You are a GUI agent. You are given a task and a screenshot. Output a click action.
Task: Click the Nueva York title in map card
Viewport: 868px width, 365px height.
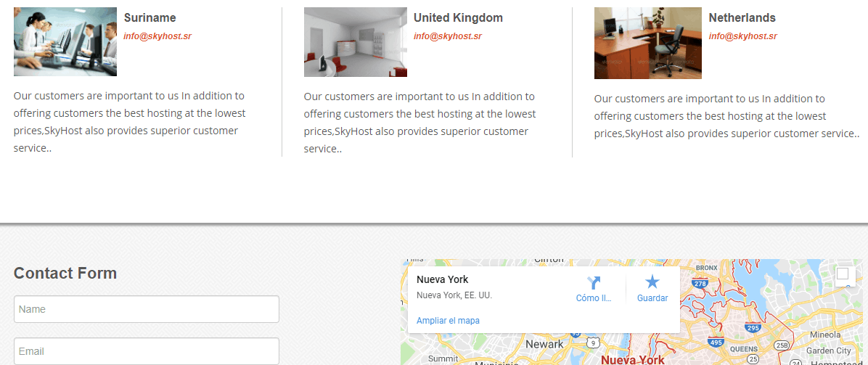(442, 279)
